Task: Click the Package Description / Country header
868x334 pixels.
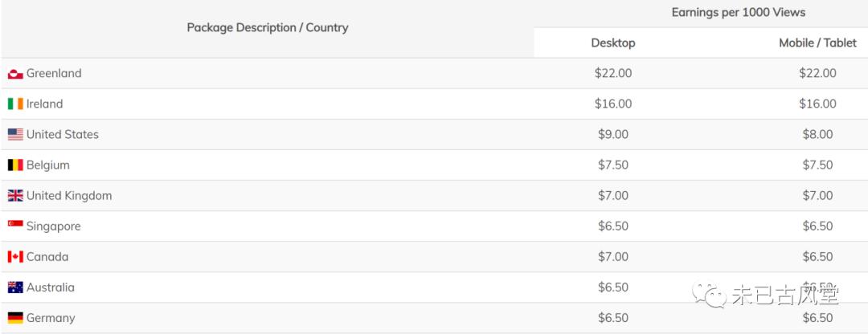Action: [x=268, y=27]
